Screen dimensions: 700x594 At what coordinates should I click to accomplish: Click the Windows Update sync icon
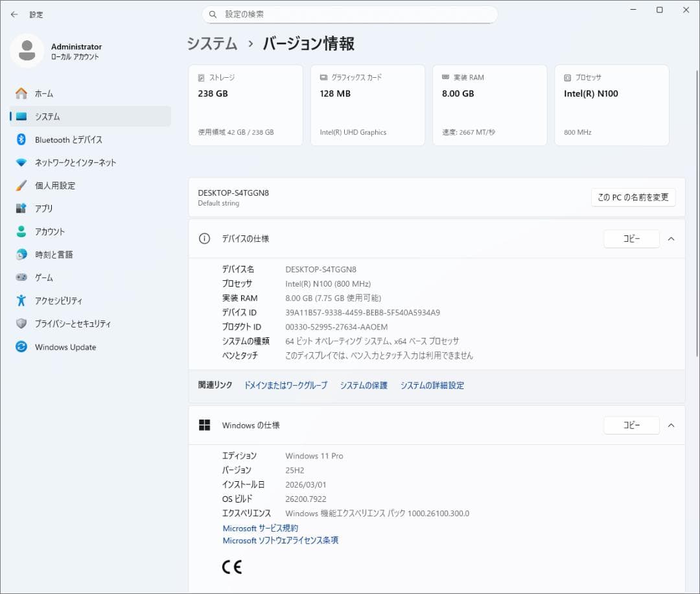click(21, 346)
